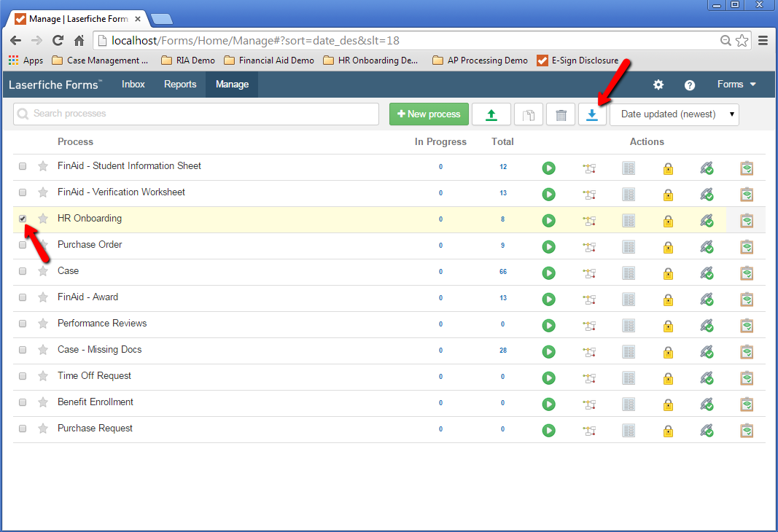
Task: Open process diagram icon for Purchase Order
Action: pos(589,247)
